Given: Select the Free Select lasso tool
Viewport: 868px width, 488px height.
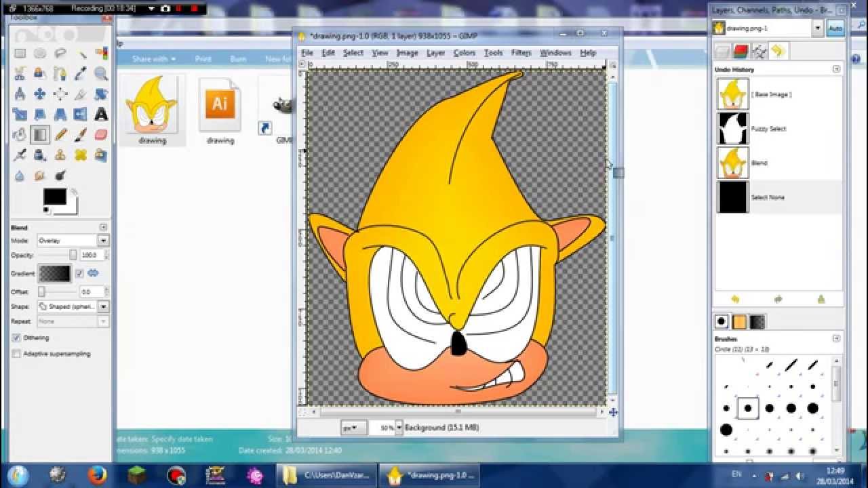Looking at the screenshot, I should tap(60, 54).
